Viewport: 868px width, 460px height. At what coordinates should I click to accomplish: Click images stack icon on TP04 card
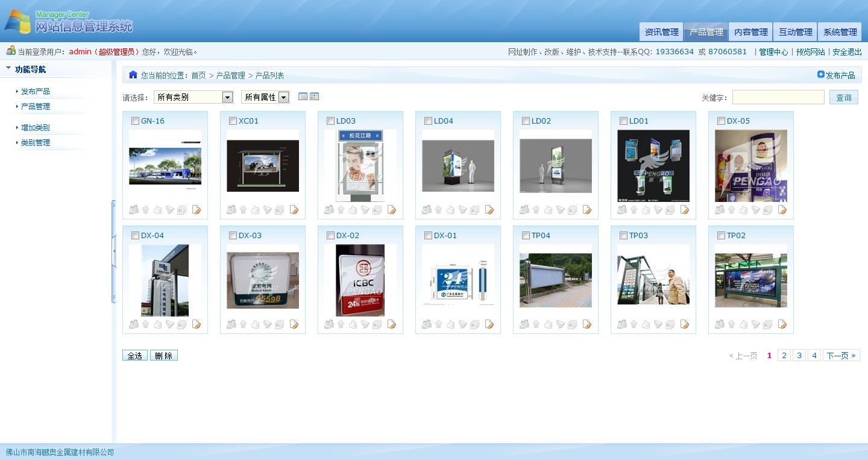coord(573,324)
